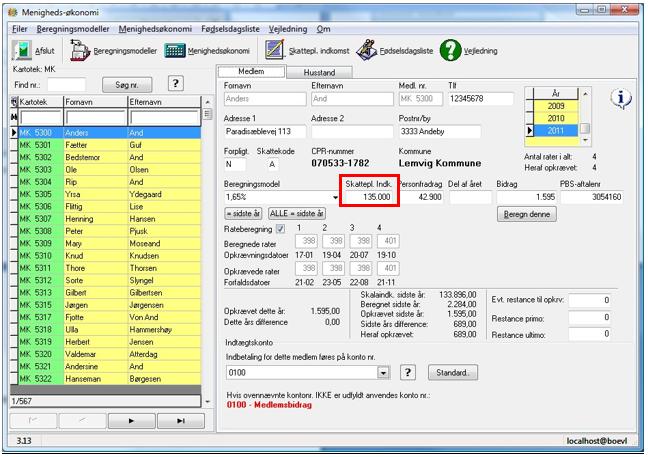Click the Standard.. button

tap(453, 372)
